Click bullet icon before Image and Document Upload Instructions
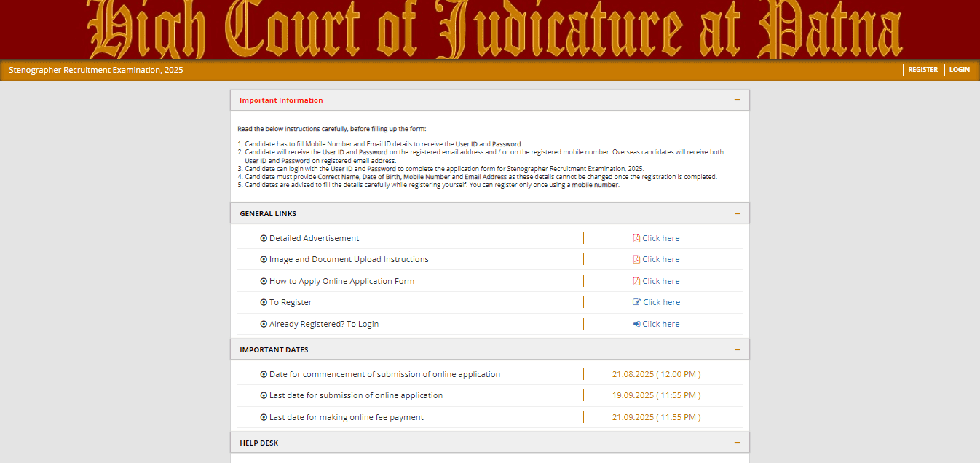980x463 pixels. (264, 259)
